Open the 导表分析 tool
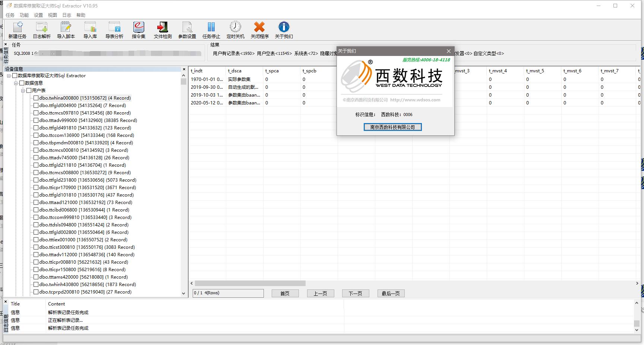 (114, 30)
